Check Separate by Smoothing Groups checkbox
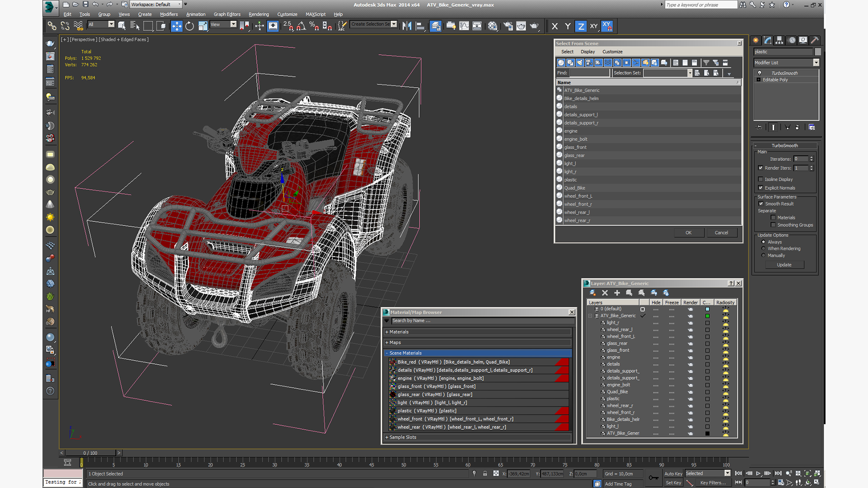The width and height of the screenshot is (868, 488). [773, 225]
